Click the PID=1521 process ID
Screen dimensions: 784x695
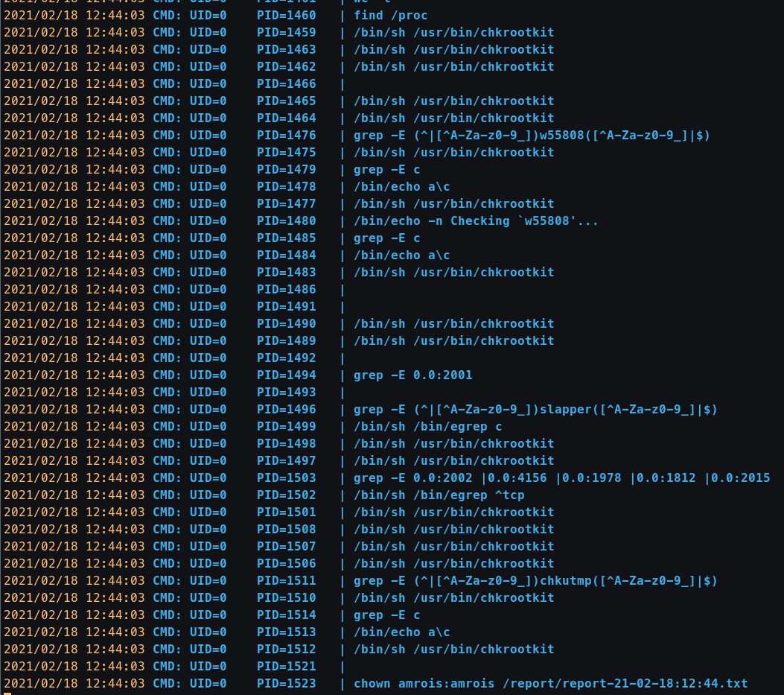[x=286, y=666]
